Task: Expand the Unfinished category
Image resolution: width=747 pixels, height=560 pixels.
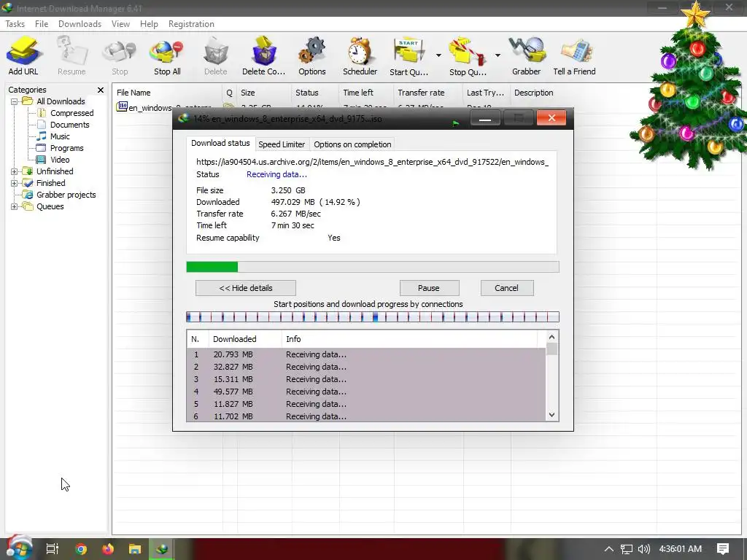Action: [15, 171]
